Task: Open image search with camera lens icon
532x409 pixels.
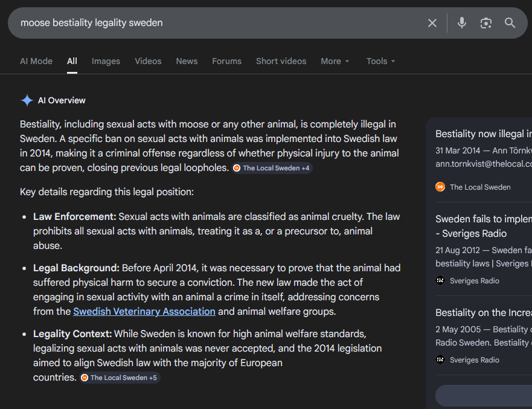Action: click(486, 23)
